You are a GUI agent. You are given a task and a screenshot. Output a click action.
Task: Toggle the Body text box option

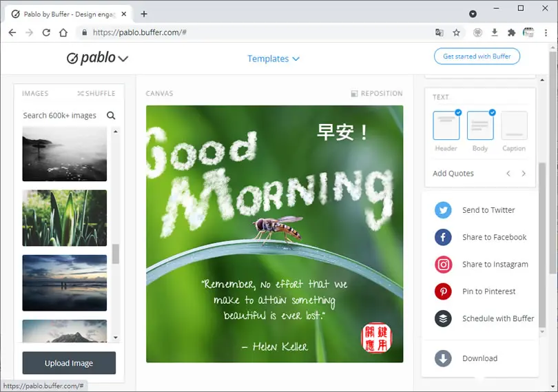click(x=480, y=125)
